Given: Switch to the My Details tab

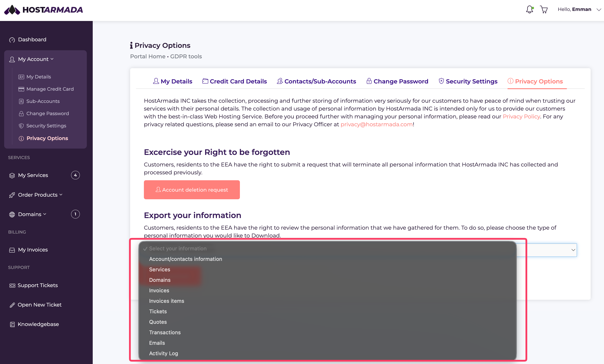Looking at the screenshot, I should click(x=173, y=81).
